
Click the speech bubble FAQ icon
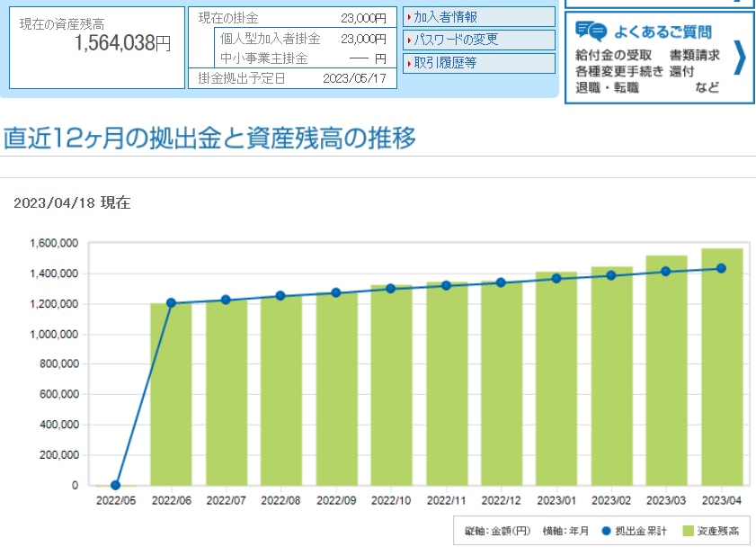click(591, 31)
